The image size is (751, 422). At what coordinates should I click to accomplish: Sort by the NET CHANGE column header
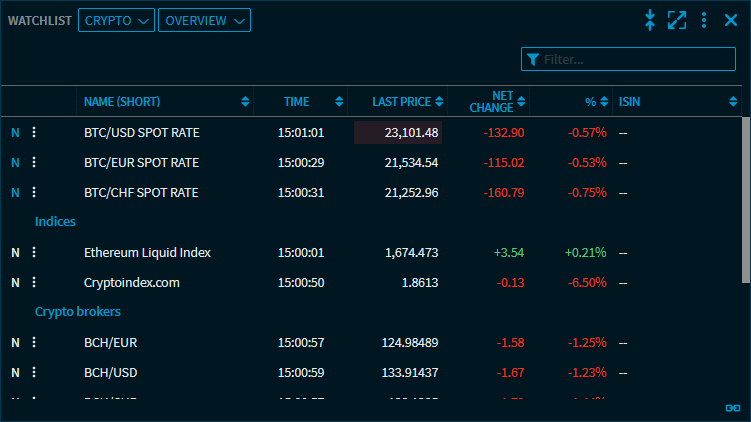[x=490, y=101]
